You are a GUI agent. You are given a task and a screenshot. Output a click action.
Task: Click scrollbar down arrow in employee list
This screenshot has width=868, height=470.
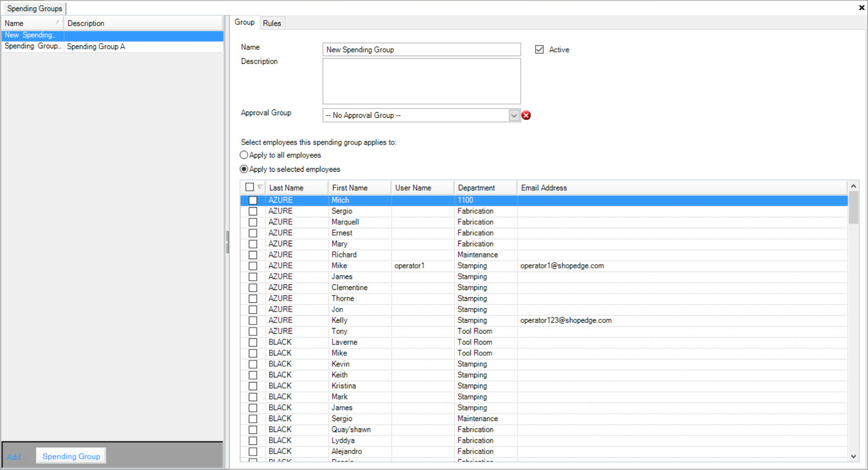point(853,456)
